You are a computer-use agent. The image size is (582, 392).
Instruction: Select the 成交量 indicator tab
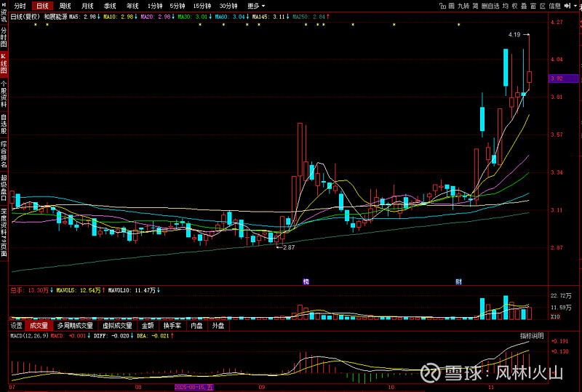tap(39, 326)
